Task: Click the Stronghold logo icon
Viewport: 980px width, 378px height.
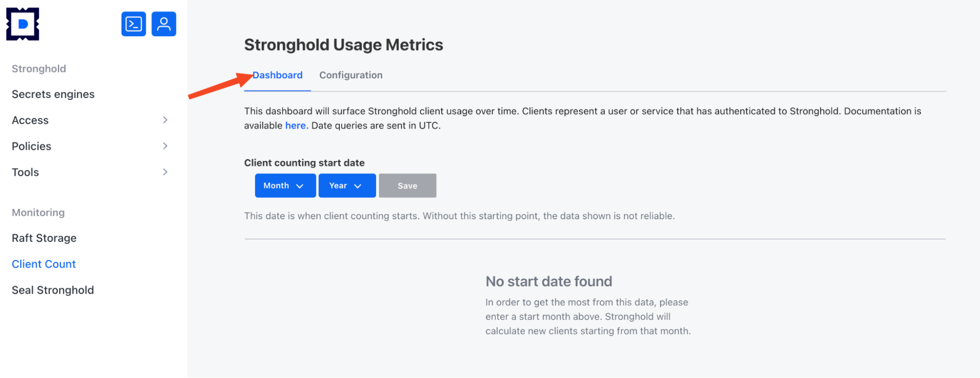Action: (23, 24)
